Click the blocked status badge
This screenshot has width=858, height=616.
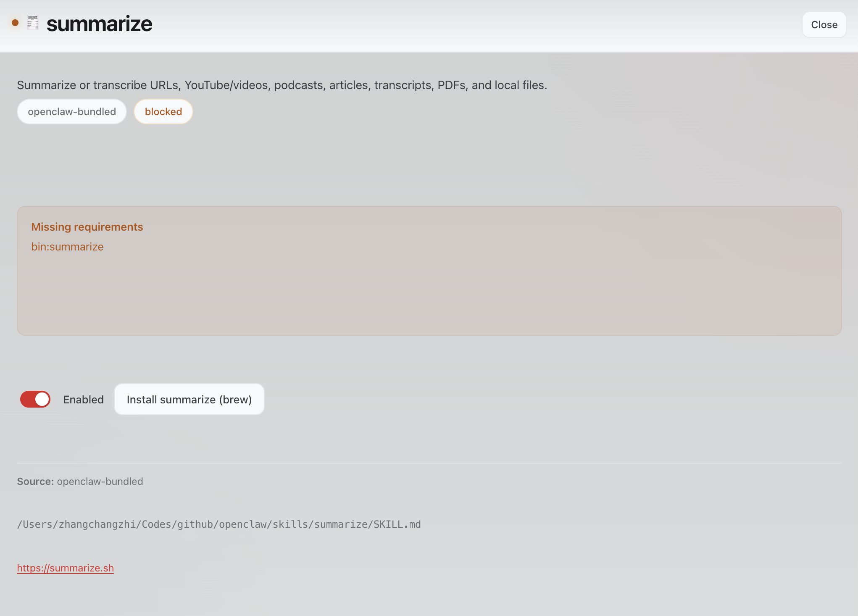(x=163, y=112)
